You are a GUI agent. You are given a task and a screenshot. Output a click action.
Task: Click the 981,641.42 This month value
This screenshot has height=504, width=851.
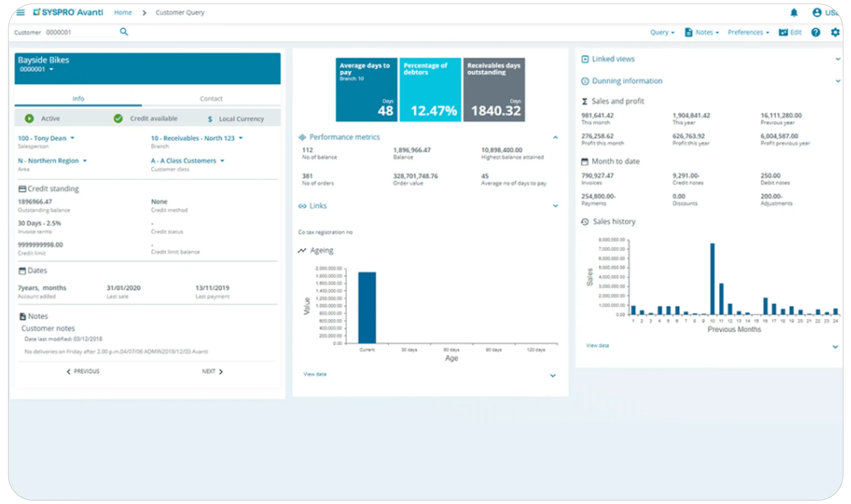pos(597,116)
